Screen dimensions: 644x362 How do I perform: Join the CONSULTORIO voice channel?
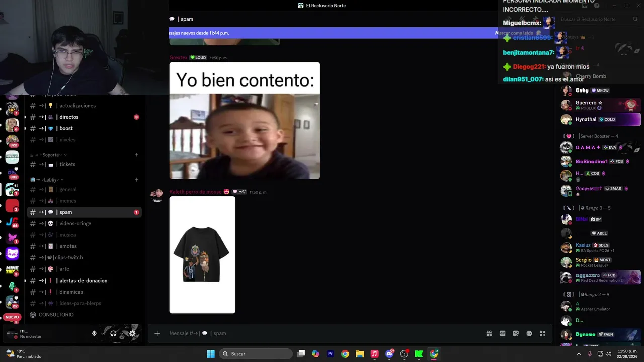pyautogui.click(x=84, y=315)
